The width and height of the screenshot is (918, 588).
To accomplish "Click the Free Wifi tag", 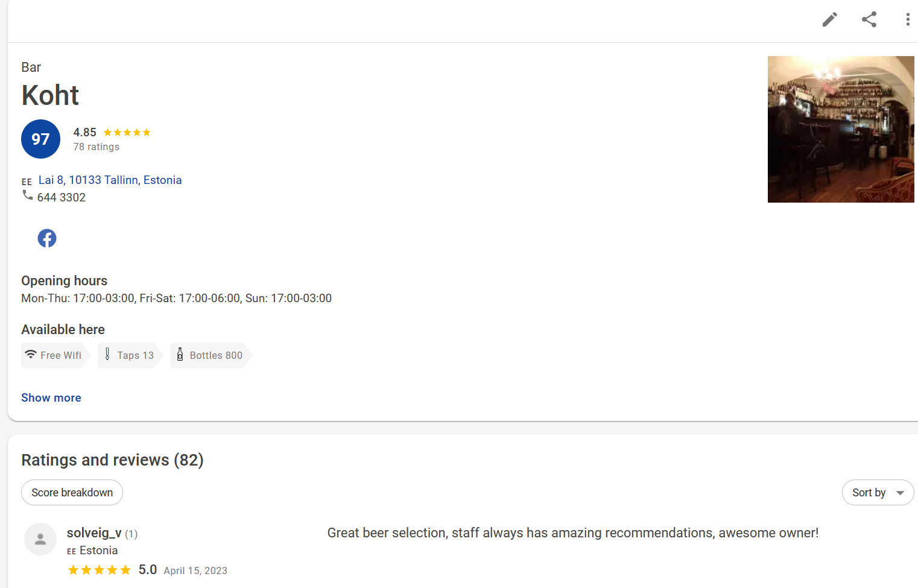I will [54, 355].
